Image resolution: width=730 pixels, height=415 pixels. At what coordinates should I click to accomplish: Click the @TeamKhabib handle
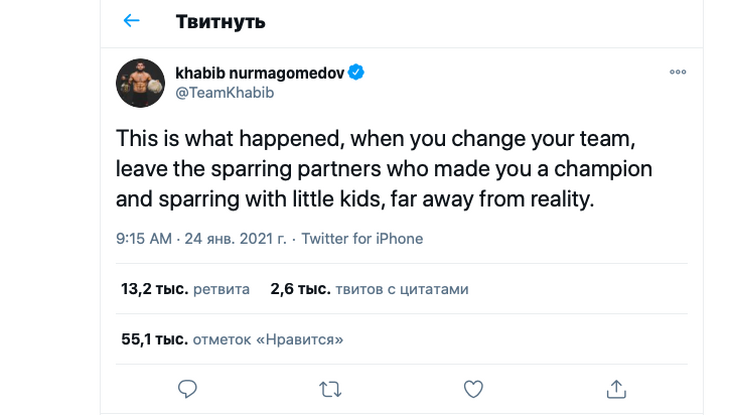tap(225, 93)
